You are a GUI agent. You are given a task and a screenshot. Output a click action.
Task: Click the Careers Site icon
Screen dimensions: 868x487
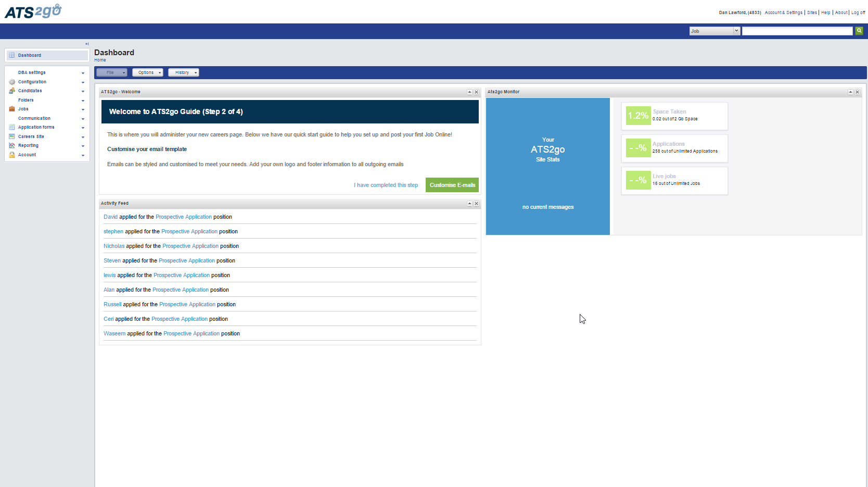[12, 136]
